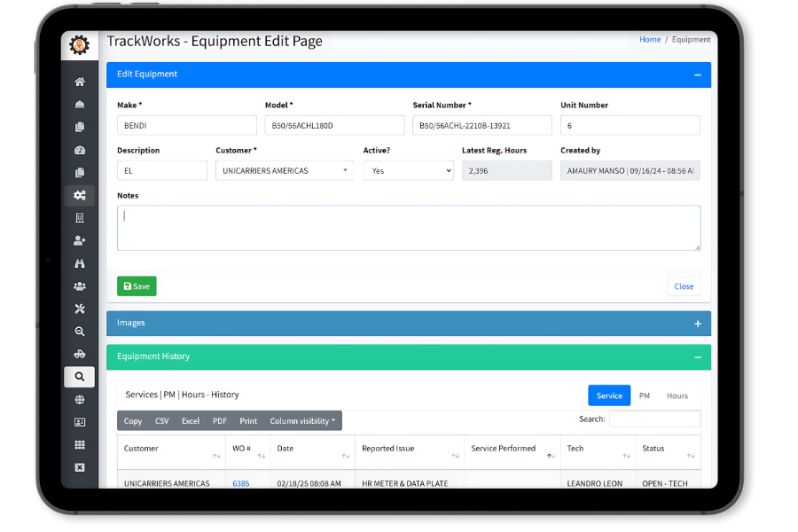Sort table by Customer column arrows
The image size is (798, 532).
point(217,456)
